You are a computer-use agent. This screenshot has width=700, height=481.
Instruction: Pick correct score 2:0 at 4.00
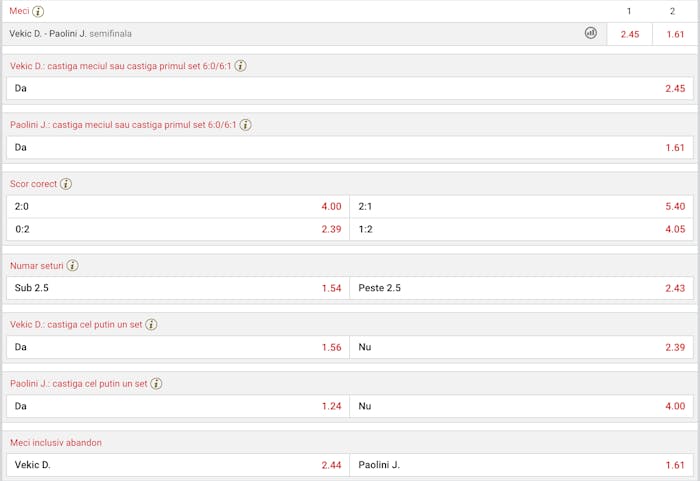178,206
